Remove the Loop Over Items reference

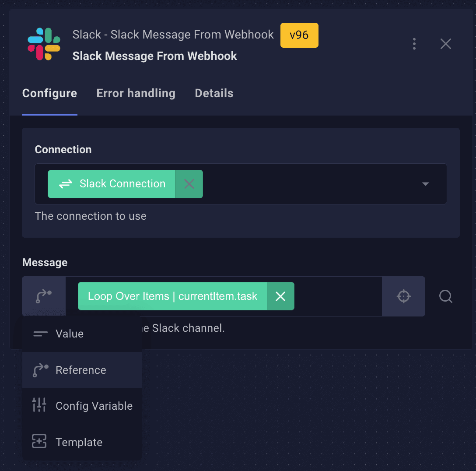coord(280,296)
